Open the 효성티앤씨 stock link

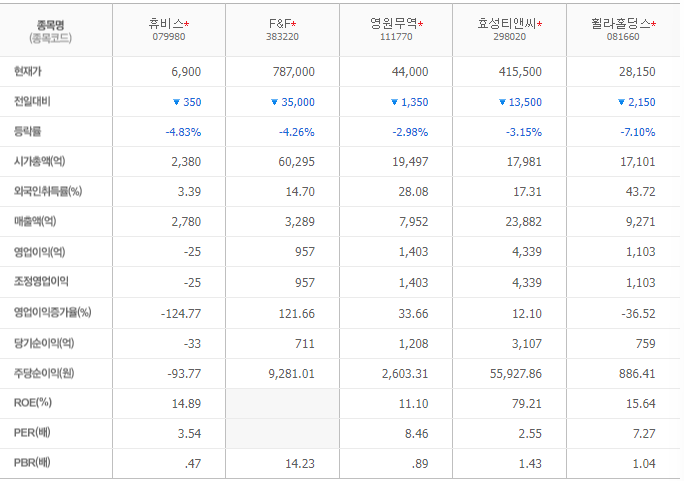(506, 24)
